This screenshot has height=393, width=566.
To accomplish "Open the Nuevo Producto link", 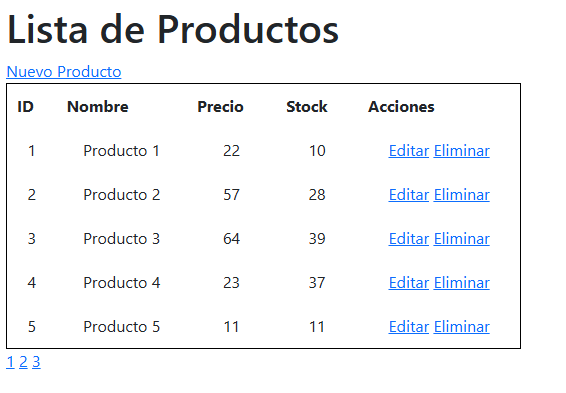I will pyautogui.click(x=64, y=72).
